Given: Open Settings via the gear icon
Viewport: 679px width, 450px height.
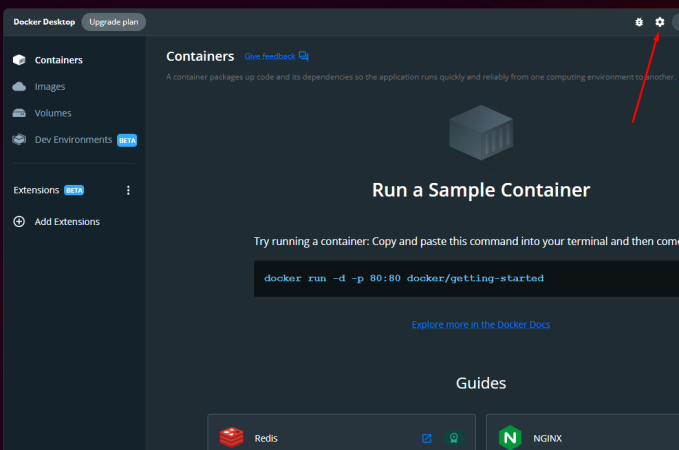Looking at the screenshot, I should [659, 22].
